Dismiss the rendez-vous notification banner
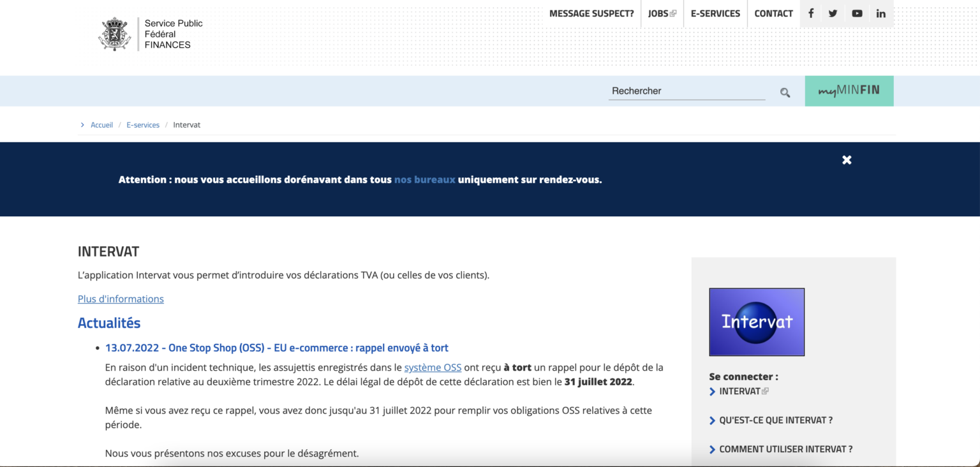This screenshot has width=980, height=467. pyautogui.click(x=847, y=159)
